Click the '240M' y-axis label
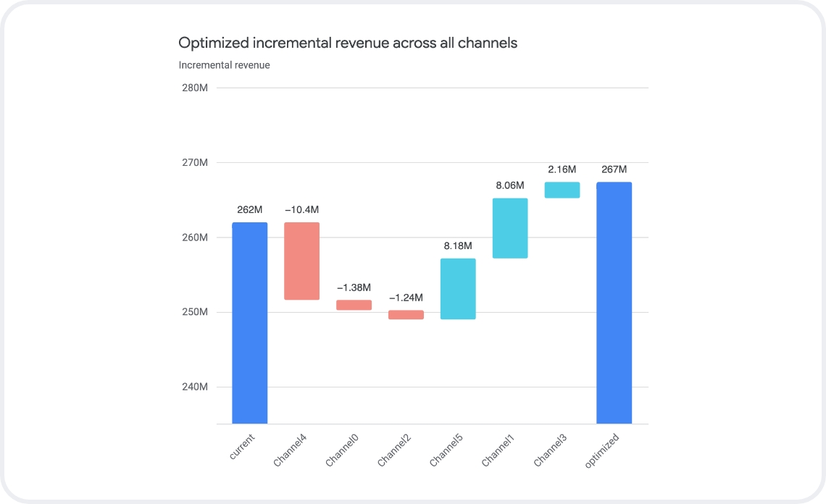 pyautogui.click(x=195, y=387)
